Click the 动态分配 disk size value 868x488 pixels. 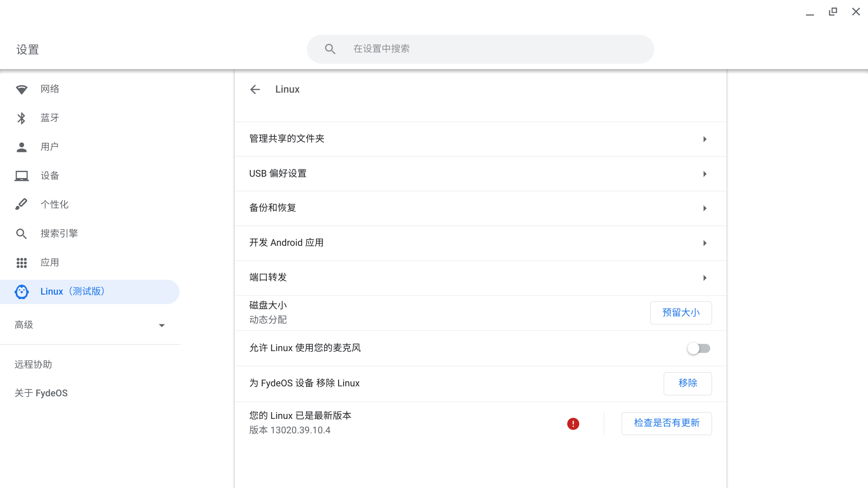pyautogui.click(x=268, y=320)
